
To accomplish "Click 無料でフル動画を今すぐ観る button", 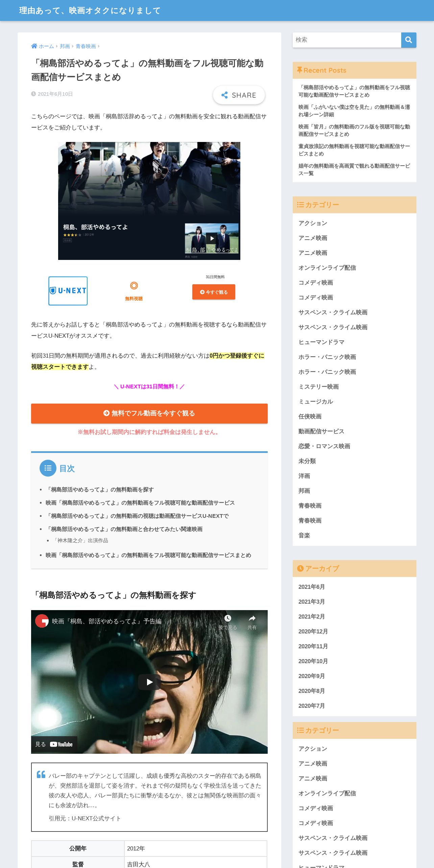I will (149, 413).
